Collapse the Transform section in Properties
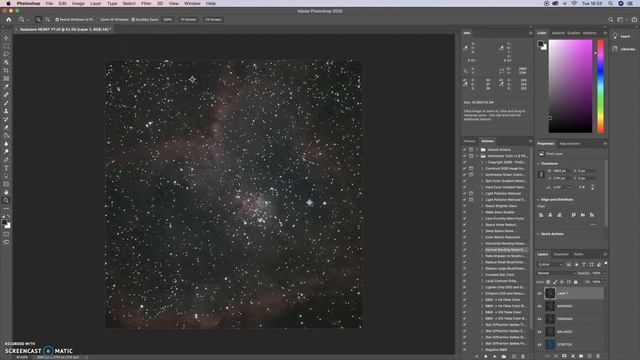Viewport: 640px width, 360px height. (x=538, y=163)
